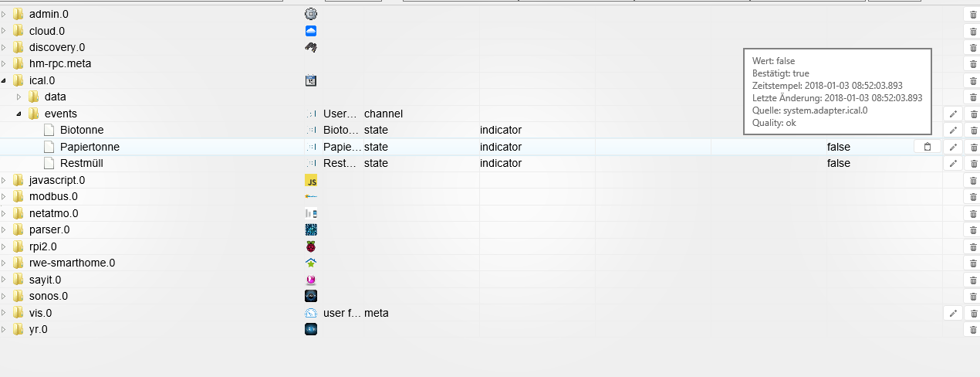Expand the discovery.0 tree node
Viewport: 980px width, 377px height.
point(4,47)
